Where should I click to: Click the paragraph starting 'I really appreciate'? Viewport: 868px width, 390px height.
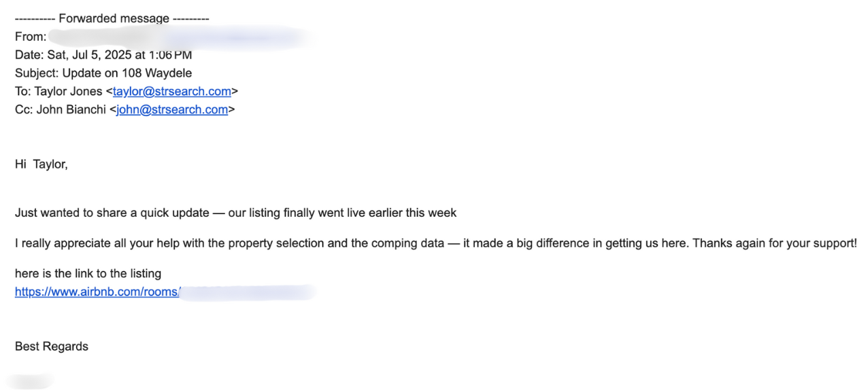click(x=436, y=243)
